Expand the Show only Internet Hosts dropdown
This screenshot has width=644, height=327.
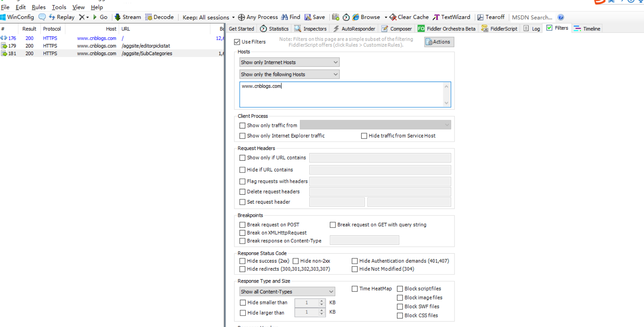(289, 62)
